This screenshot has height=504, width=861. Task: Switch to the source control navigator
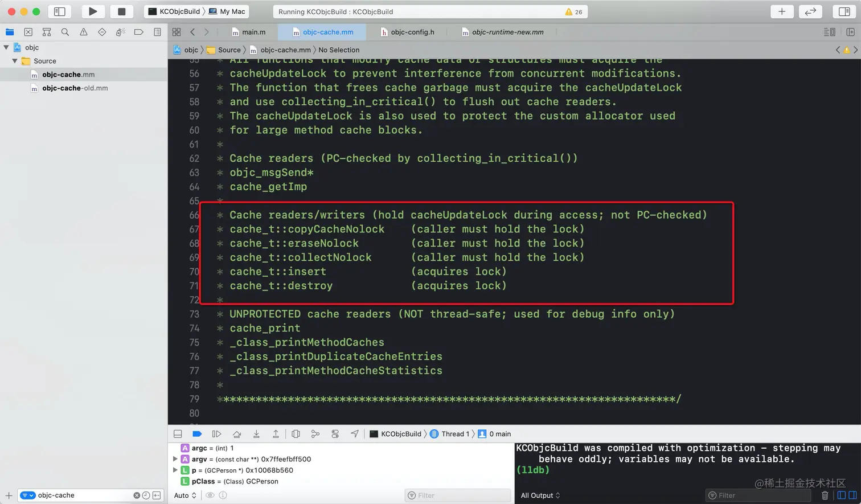point(28,32)
